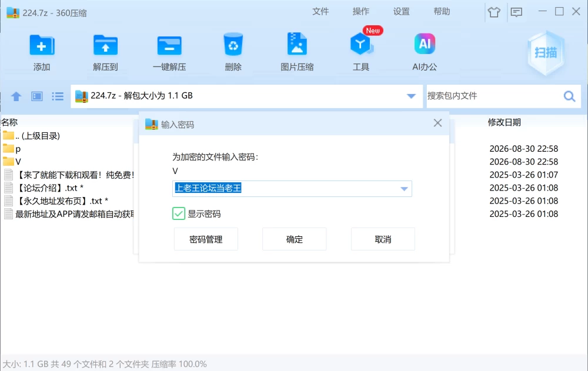Close the 输入密码 dialog
Image resolution: width=588 pixels, height=371 pixels.
(437, 123)
